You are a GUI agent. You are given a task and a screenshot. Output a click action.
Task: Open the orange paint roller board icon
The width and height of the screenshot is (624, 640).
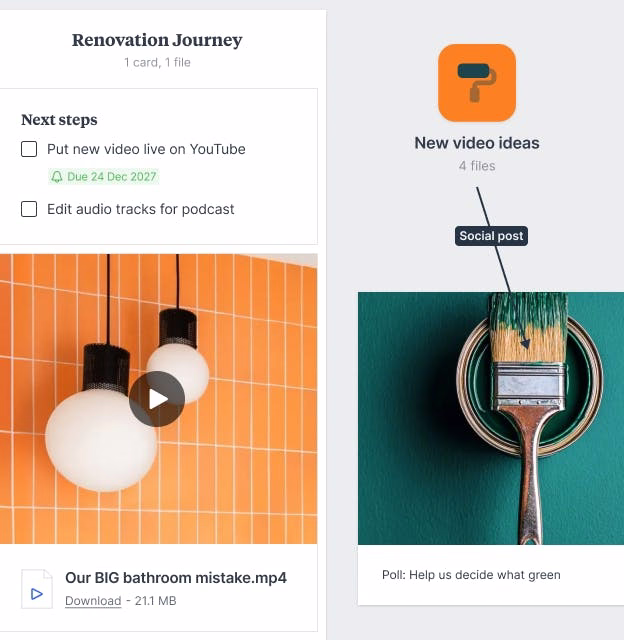click(x=476, y=83)
